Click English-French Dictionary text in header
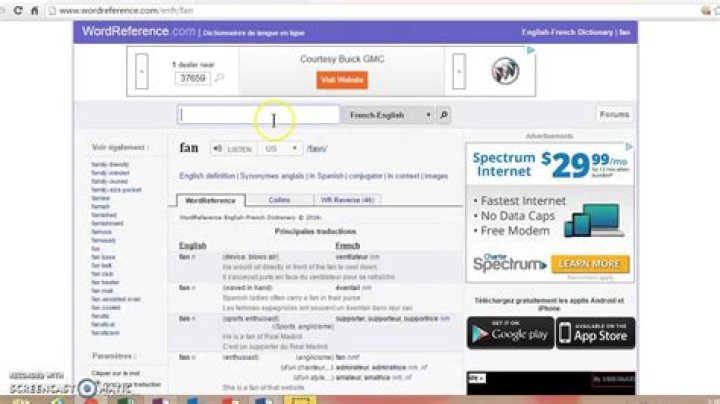 point(567,32)
